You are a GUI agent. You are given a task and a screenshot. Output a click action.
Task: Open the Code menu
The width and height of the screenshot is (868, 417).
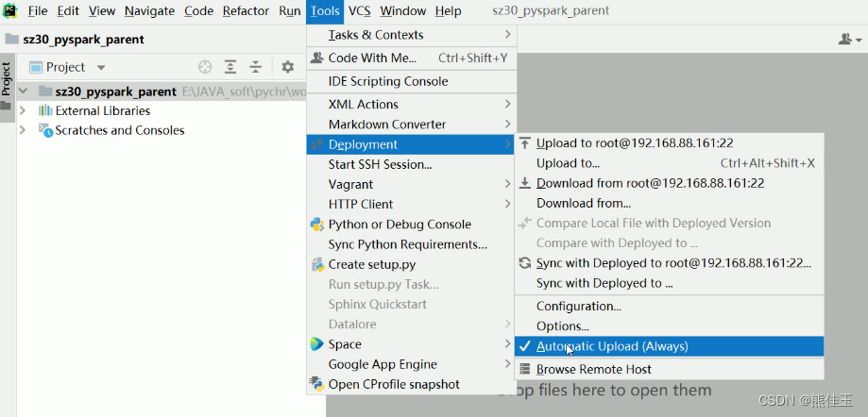click(x=198, y=11)
